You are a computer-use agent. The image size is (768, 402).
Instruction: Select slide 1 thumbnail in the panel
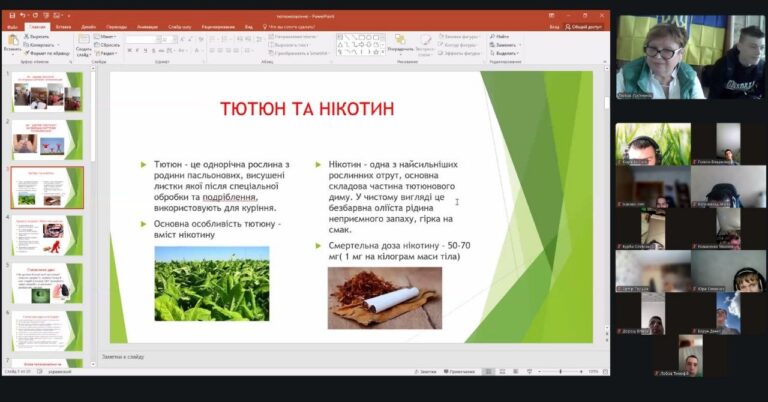[48, 92]
